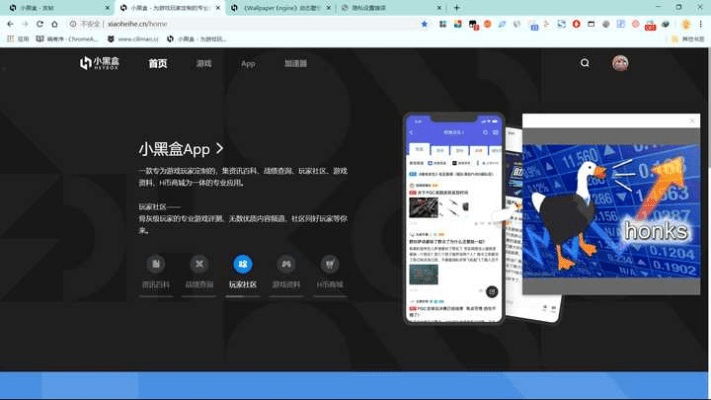Open the 首页 navigation item
This screenshot has height=400, width=711.
[x=158, y=63]
